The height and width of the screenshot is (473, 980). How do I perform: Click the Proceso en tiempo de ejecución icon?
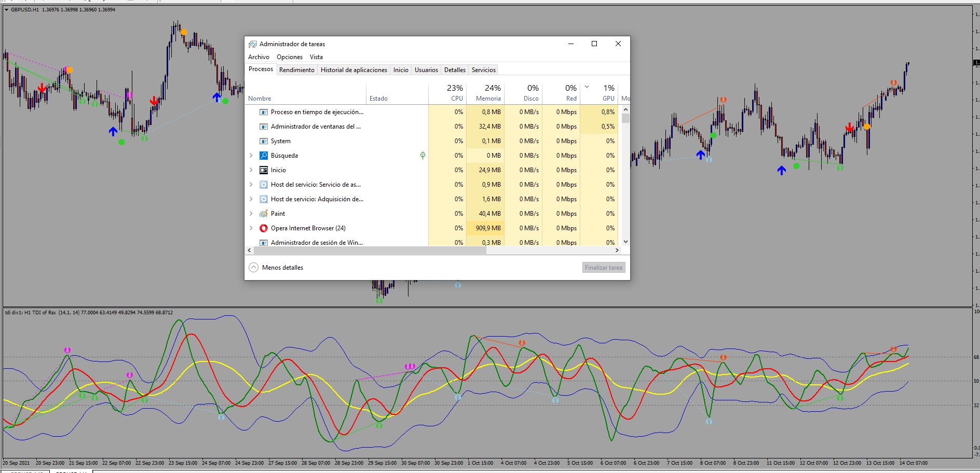pyautogui.click(x=264, y=112)
